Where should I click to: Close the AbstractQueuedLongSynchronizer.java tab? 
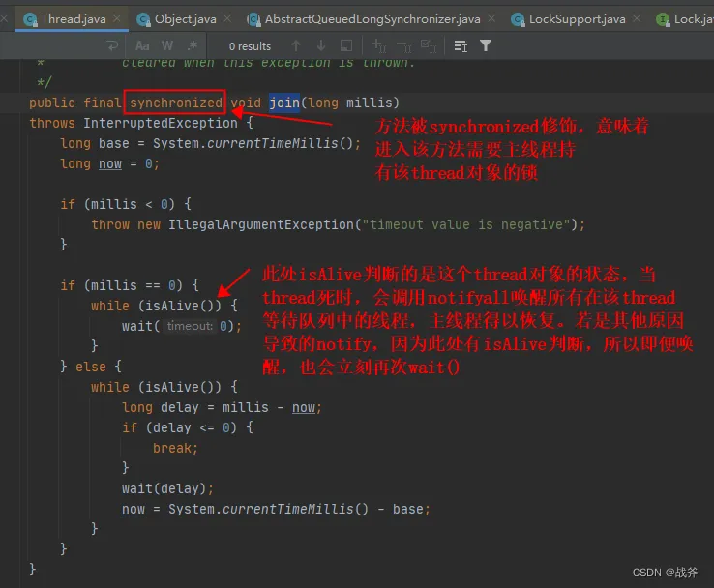click(x=491, y=18)
